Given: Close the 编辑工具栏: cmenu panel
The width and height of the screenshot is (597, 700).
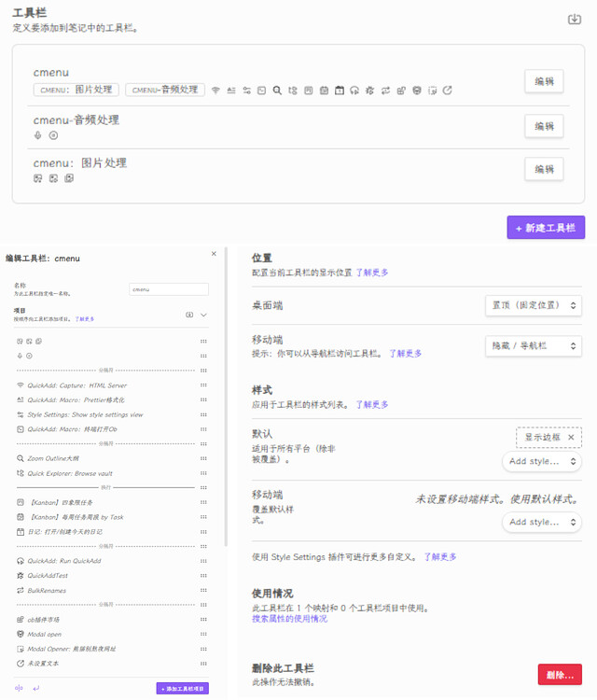Looking at the screenshot, I should click(x=214, y=254).
